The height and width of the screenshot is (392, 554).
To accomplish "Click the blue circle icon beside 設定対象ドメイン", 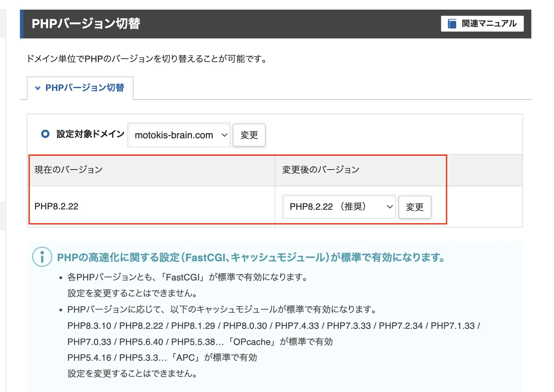I will coord(45,134).
